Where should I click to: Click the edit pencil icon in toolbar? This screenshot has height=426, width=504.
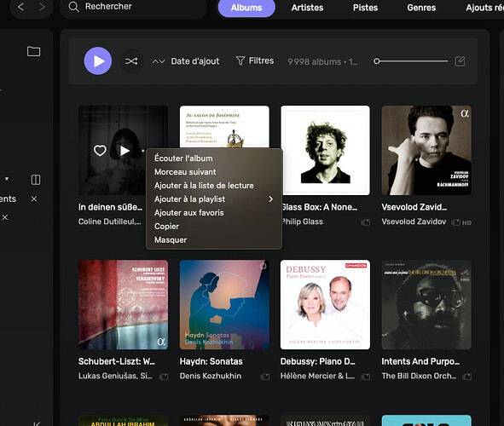coord(460,61)
